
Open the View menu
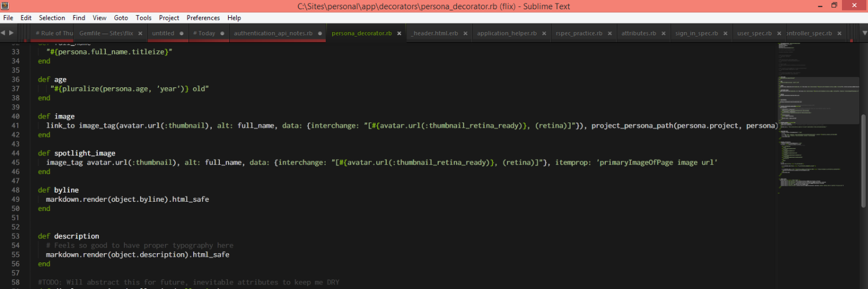[100, 18]
